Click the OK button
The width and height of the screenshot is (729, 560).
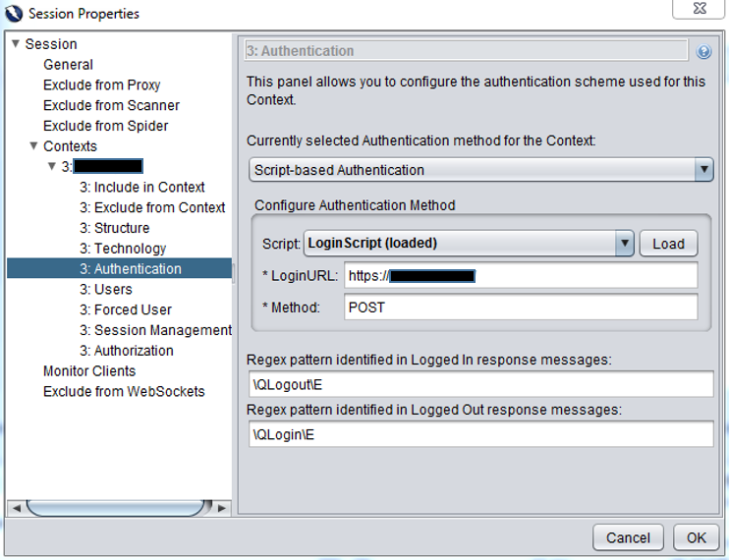(x=696, y=537)
